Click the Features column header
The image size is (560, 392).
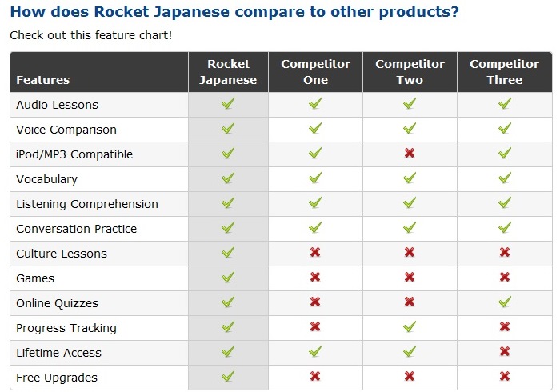pyautogui.click(x=43, y=80)
